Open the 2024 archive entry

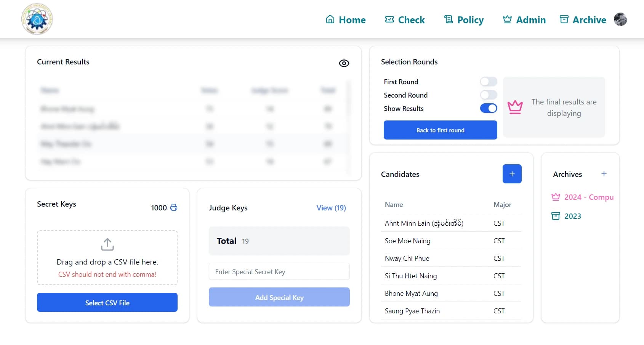(x=583, y=197)
